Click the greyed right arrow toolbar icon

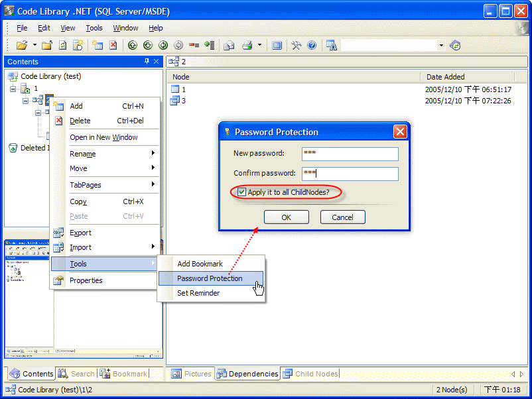[178, 45]
